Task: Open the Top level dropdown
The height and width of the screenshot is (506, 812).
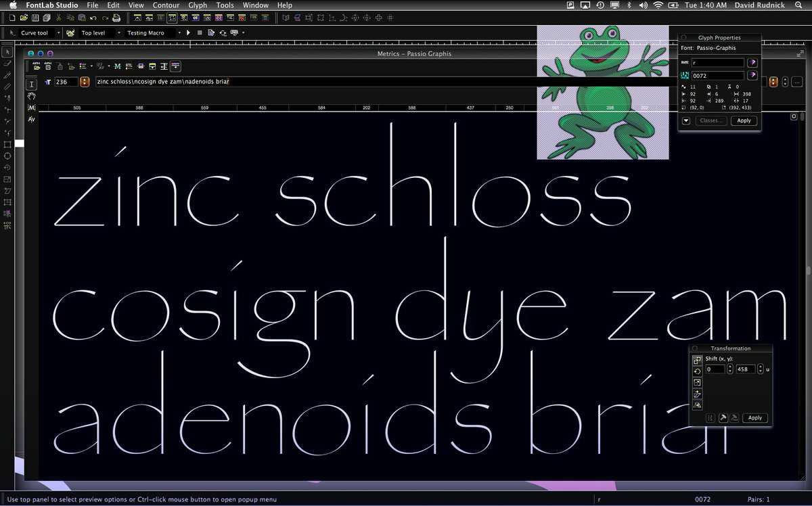Action: click(119, 32)
